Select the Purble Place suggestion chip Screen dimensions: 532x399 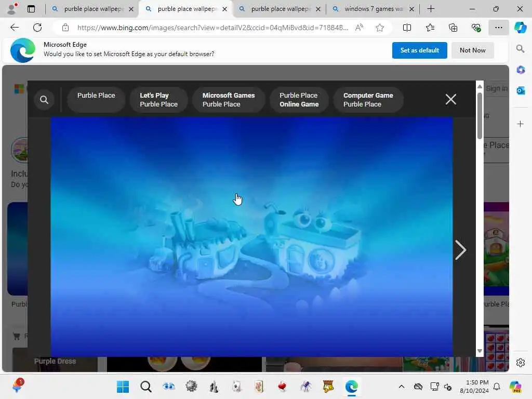tap(96, 100)
